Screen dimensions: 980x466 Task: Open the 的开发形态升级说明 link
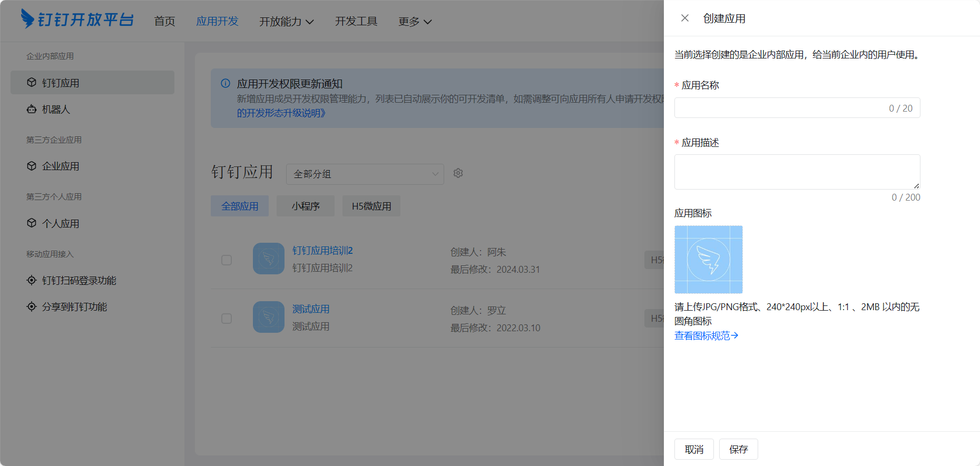coord(281,113)
